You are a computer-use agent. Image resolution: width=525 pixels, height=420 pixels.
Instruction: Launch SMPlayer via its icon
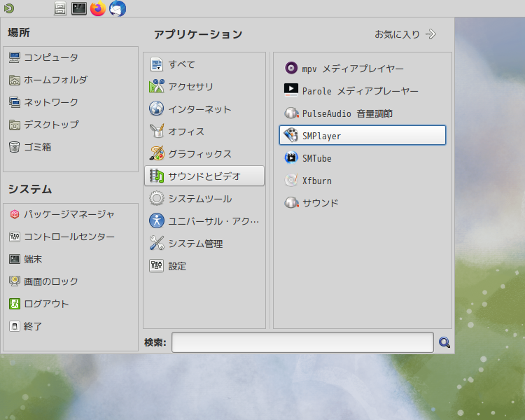291,135
